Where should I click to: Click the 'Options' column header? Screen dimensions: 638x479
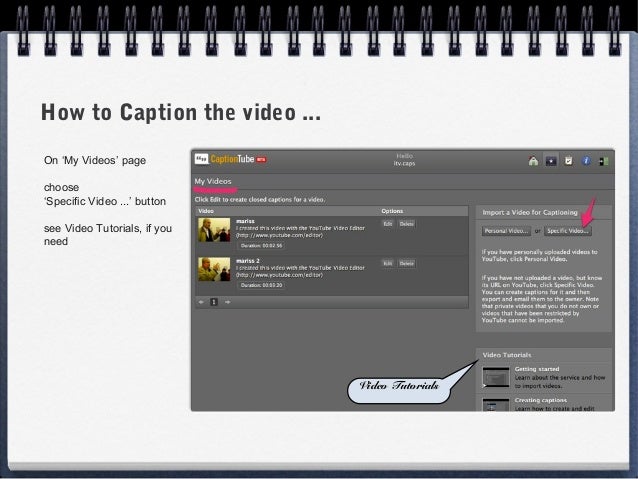coord(392,211)
